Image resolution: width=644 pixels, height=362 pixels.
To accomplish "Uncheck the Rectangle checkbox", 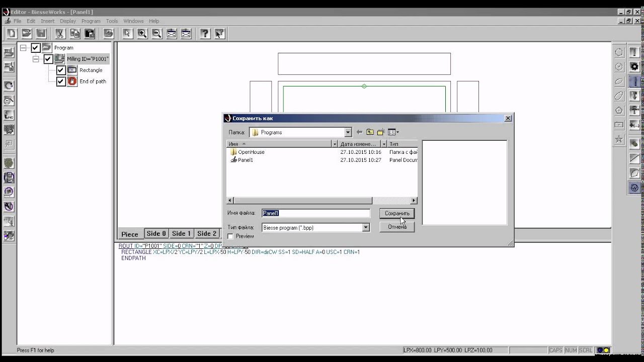I will [61, 70].
